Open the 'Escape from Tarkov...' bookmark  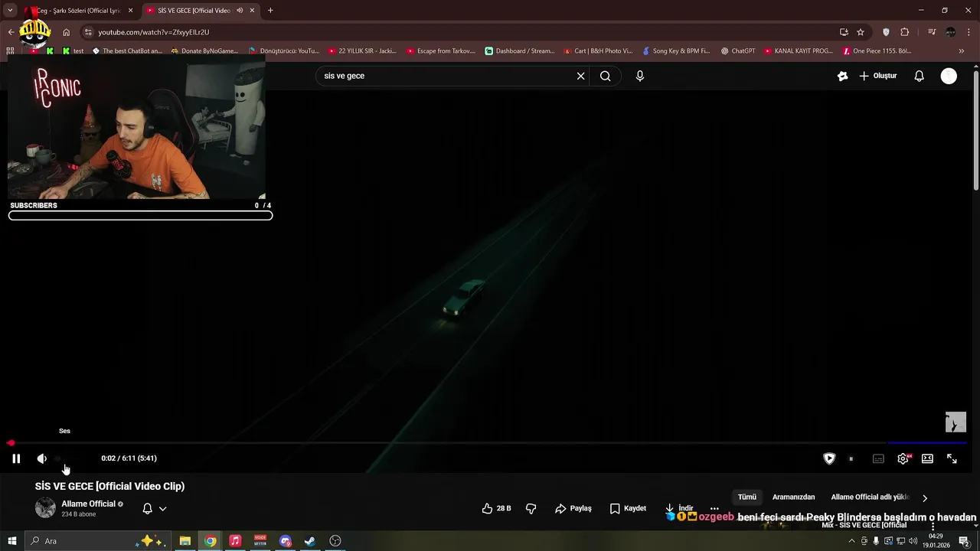click(x=441, y=51)
